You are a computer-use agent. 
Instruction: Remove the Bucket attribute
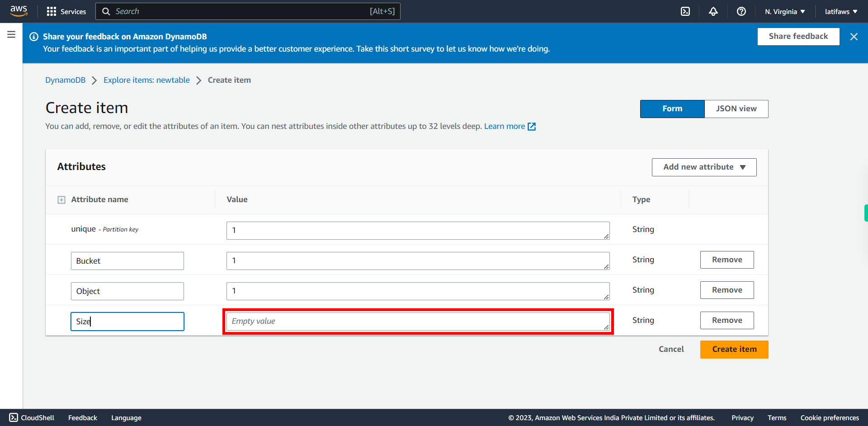727,260
